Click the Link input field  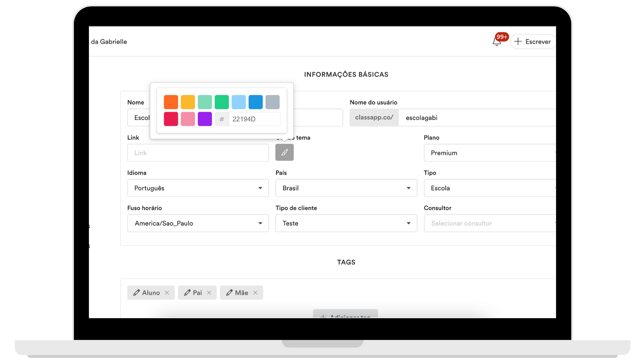pyautogui.click(x=198, y=153)
